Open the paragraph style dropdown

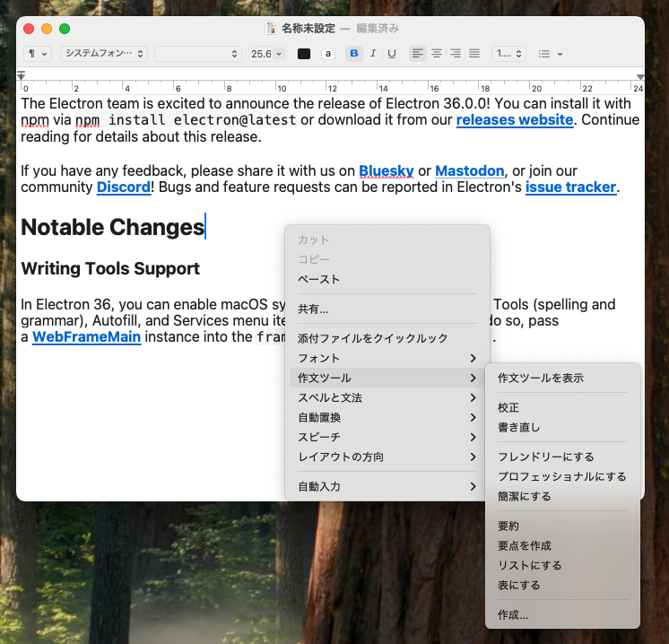coord(38,54)
